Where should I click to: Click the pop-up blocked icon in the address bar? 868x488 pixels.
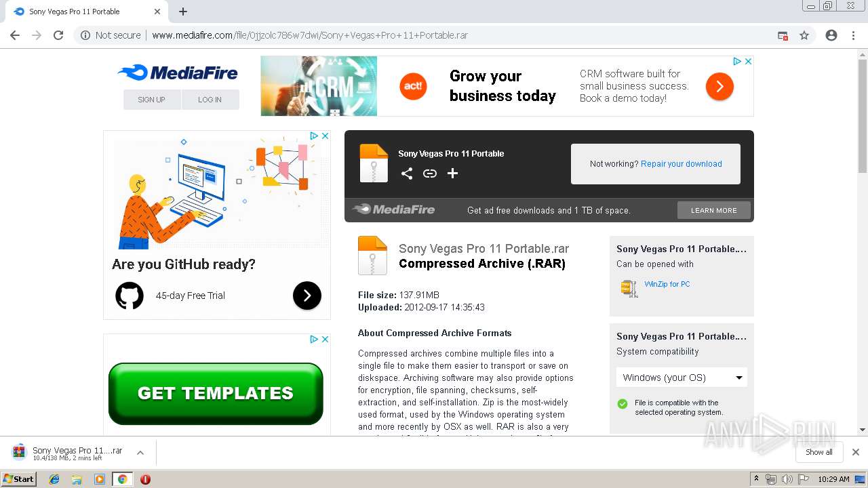point(783,35)
